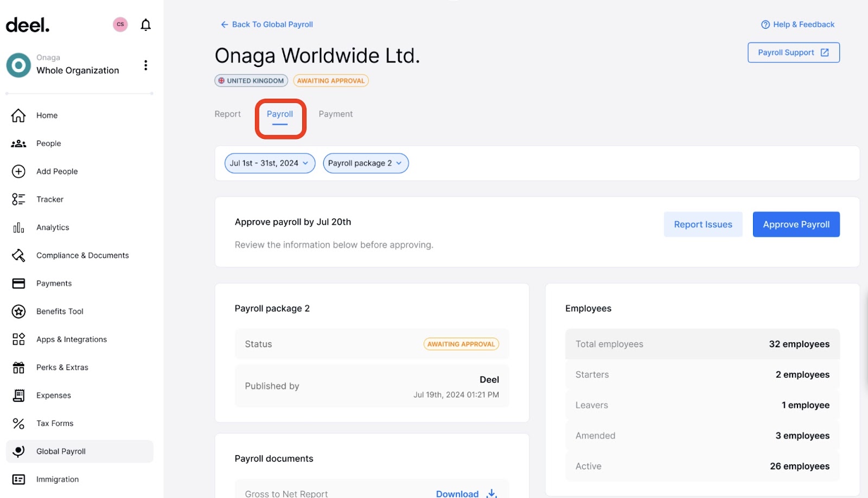The image size is (868, 498).
Task: Click the Report Issues button
Action: (703, 224)
